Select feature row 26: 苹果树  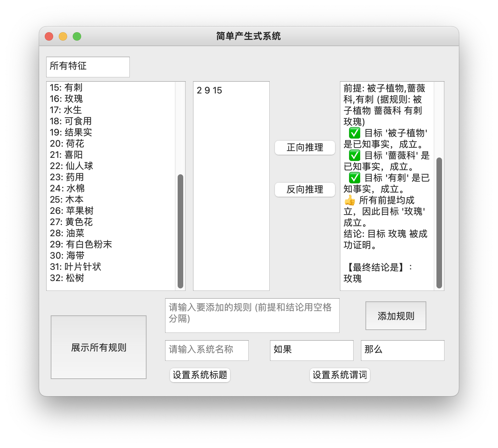click(x=72, y=211)
